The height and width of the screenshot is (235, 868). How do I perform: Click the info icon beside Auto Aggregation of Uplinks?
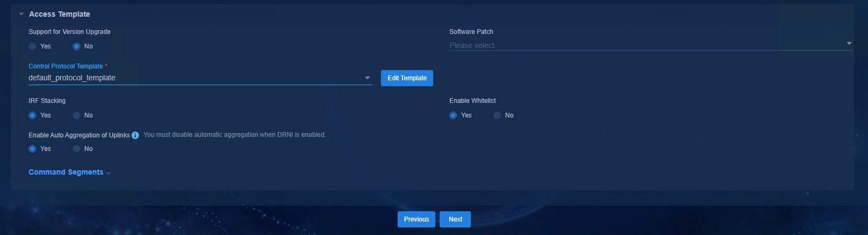[135, 135]
